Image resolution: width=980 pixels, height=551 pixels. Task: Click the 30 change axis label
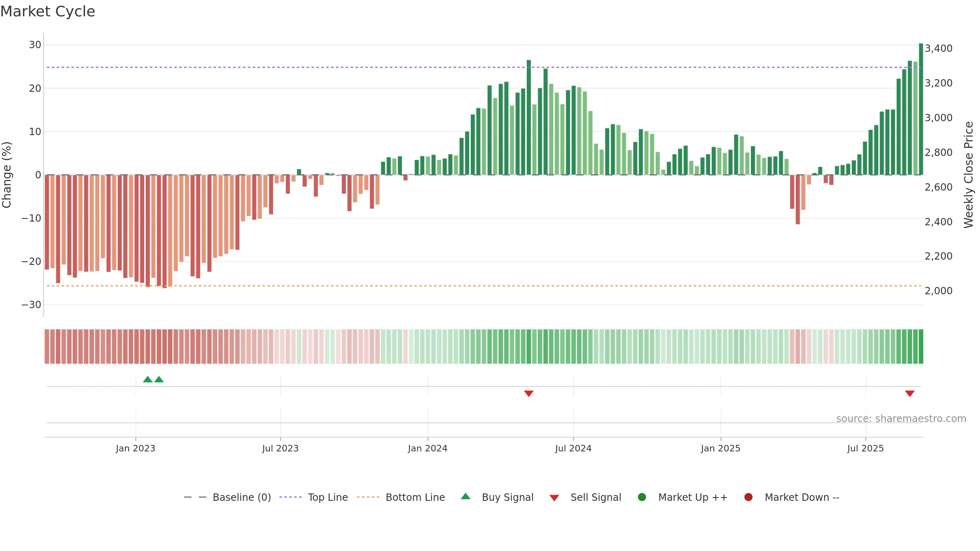click(x=35, y=45)
